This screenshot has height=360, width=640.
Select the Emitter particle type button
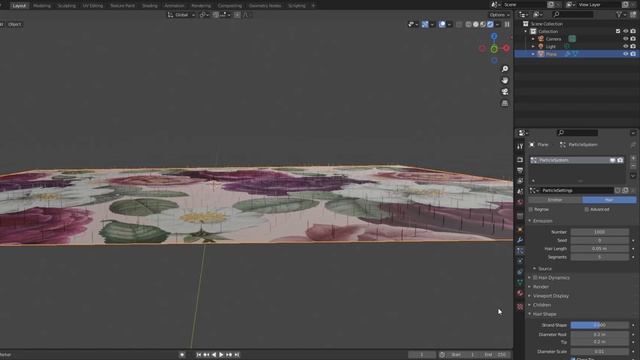click(x=555, y=200)
